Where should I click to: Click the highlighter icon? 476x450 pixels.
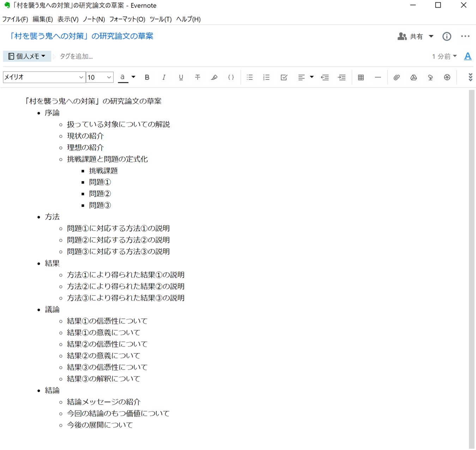click(214, 77)
